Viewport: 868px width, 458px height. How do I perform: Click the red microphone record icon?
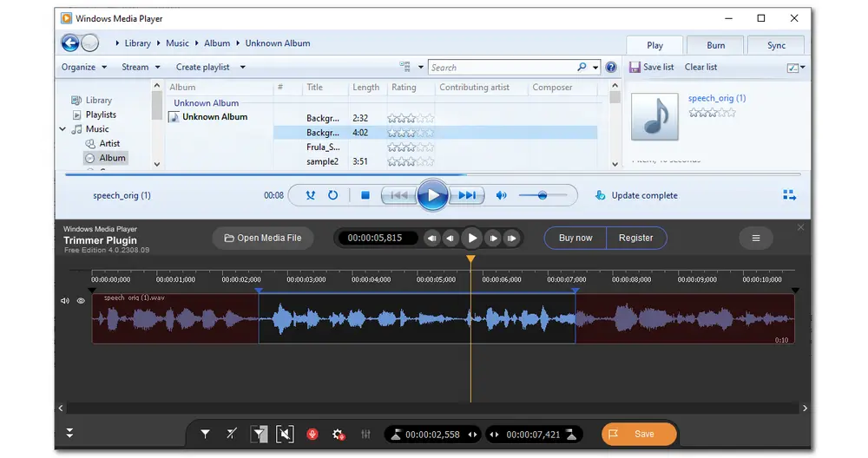pos(312,435)
